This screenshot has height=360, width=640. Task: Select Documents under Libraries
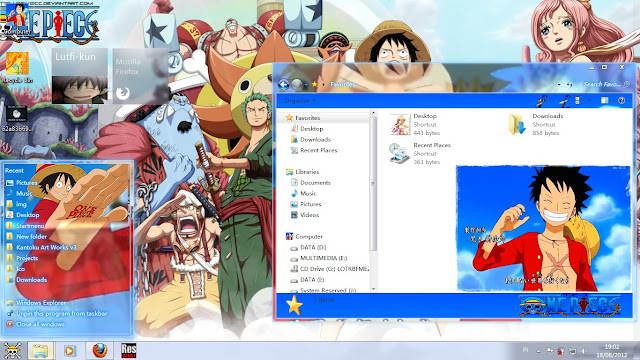[x=315, y=182]
